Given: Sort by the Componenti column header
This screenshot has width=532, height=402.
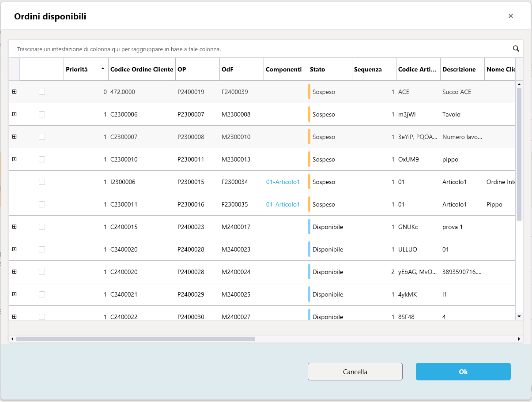Looking at the screenshot, I should click(286, 69).
